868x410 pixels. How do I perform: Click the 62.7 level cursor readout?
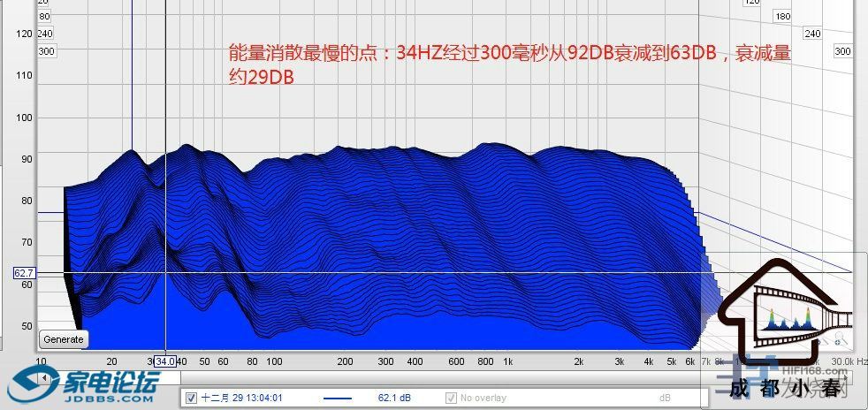(x=24, y=273)
